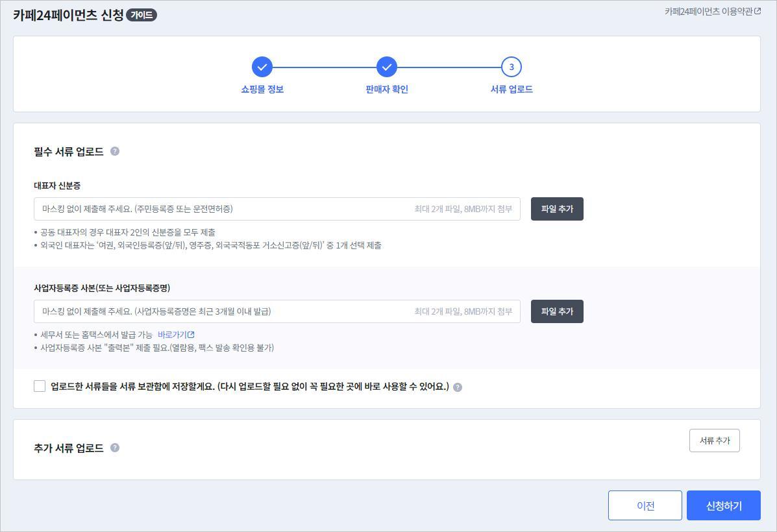Click the 판매자 확인 step label

pos(386,89)
